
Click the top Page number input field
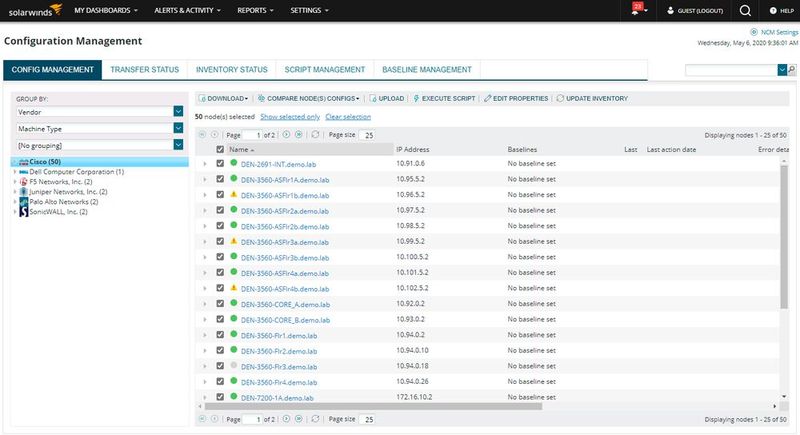(253, 135)
